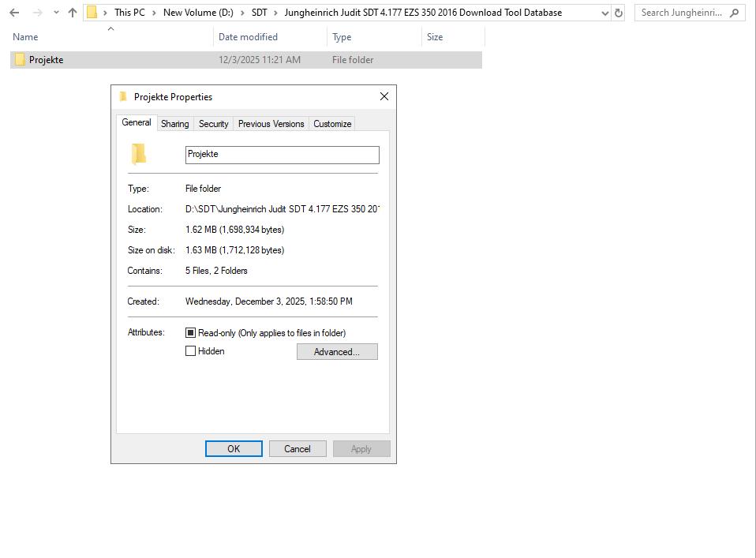Click the folder icon in address bar
Screen dimensions: 756x558
[x=92, y=13]
